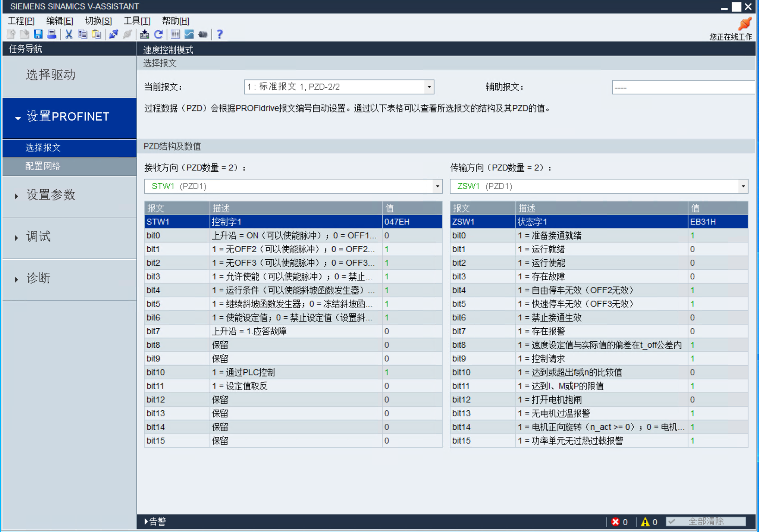
Task: Click the go offline disconnect icon
Action: [x=127, y=34]
